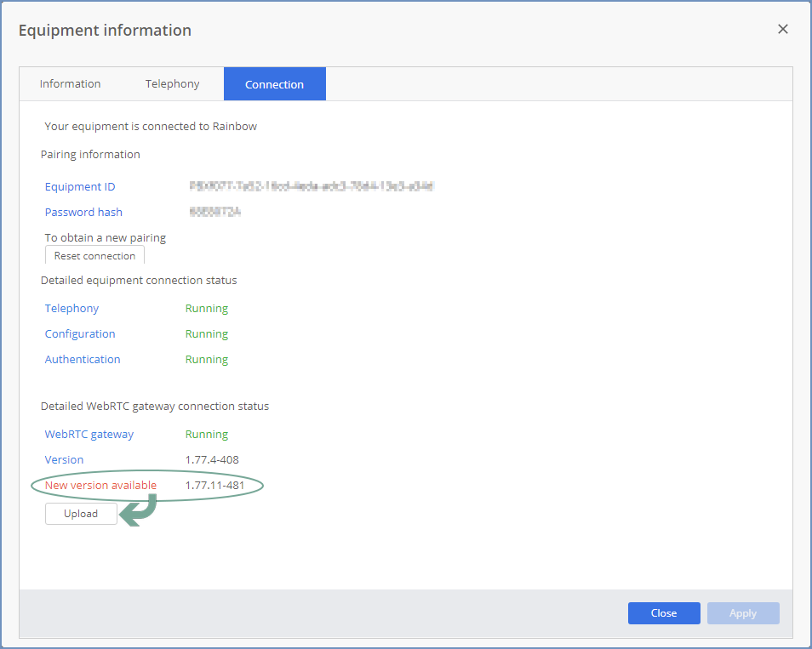Screen dimensions: 812x649
Task: Click the Version label
Action: pos(64,459)
